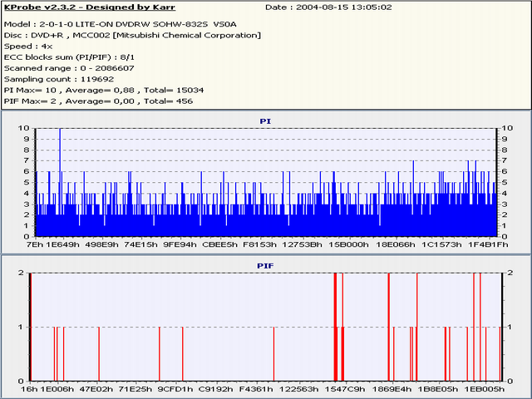Image resolution: width=532 pixels, height=399 pixels.
Task: Click the 1E649h label on PI axis
Action: click(62, 244)
